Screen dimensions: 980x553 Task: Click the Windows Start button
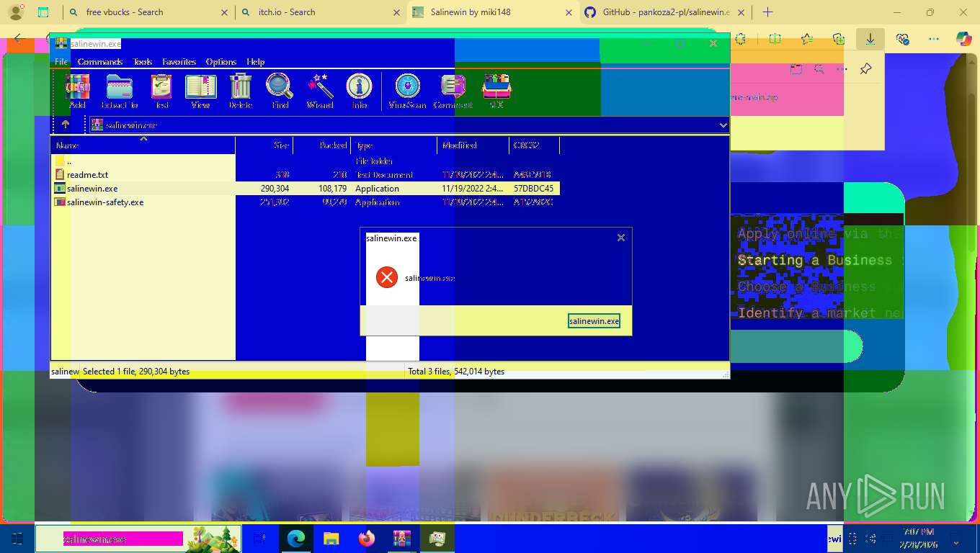click(x=17, y=539)
